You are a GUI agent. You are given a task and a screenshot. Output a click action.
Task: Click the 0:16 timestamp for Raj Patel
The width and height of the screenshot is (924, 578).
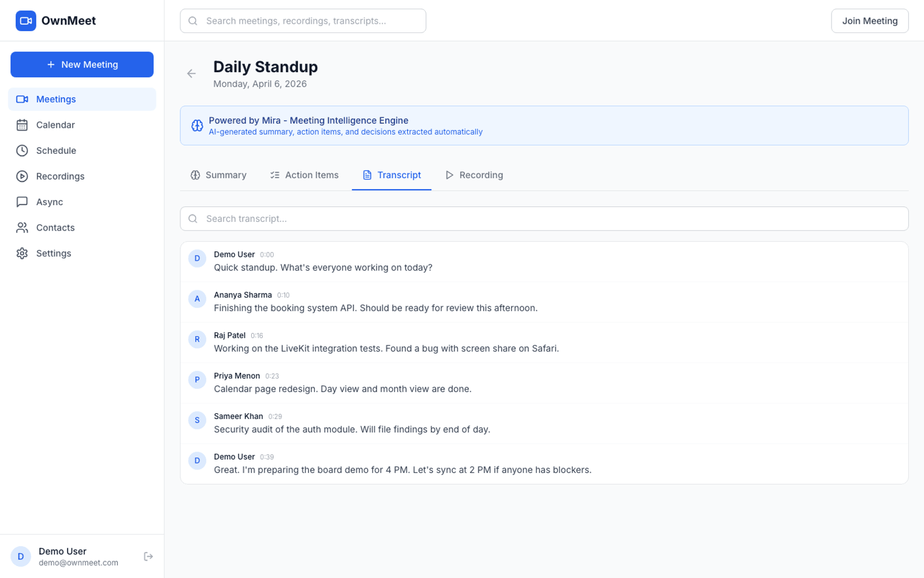click(257, 336)
